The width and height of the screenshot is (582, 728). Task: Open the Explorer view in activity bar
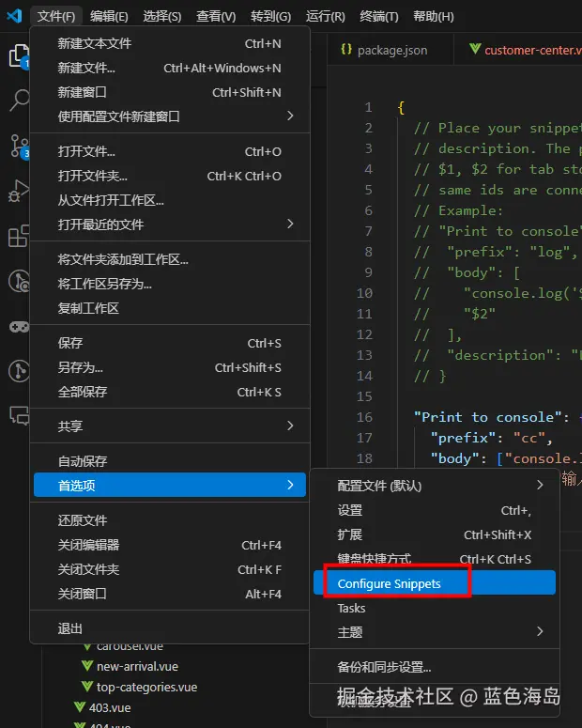tap(19, 55)
